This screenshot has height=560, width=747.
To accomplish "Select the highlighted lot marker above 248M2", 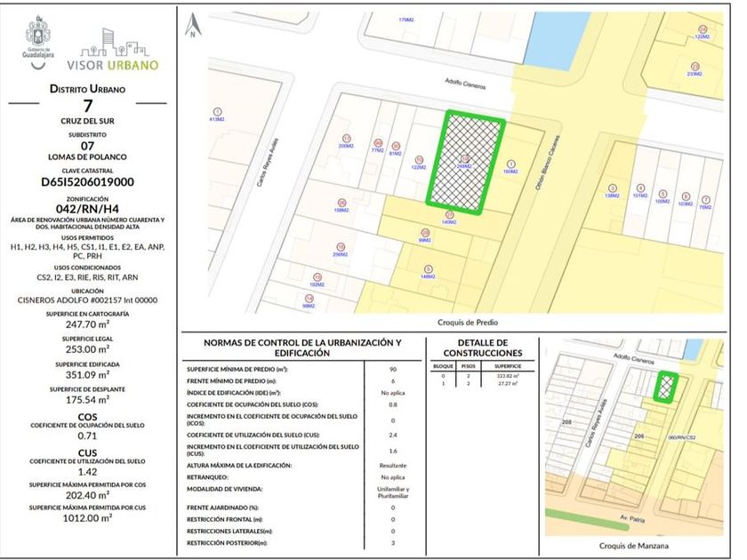I will [x=465, y=158].
